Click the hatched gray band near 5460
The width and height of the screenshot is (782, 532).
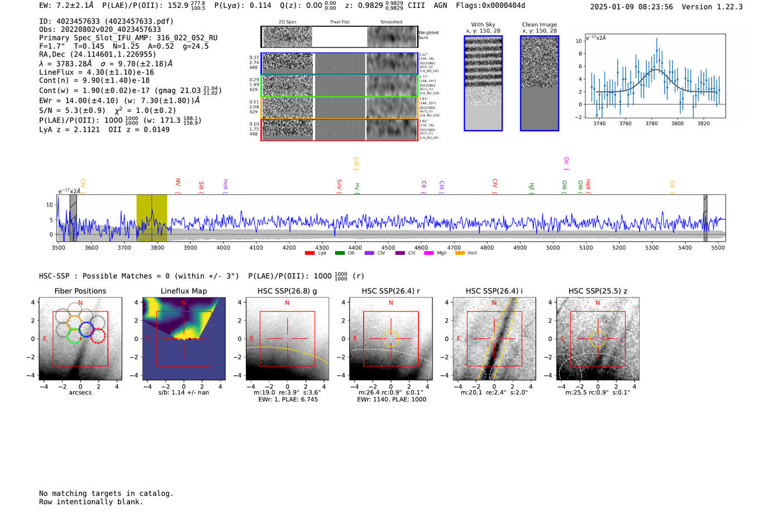pyautogui.click(x=705, y=218)
